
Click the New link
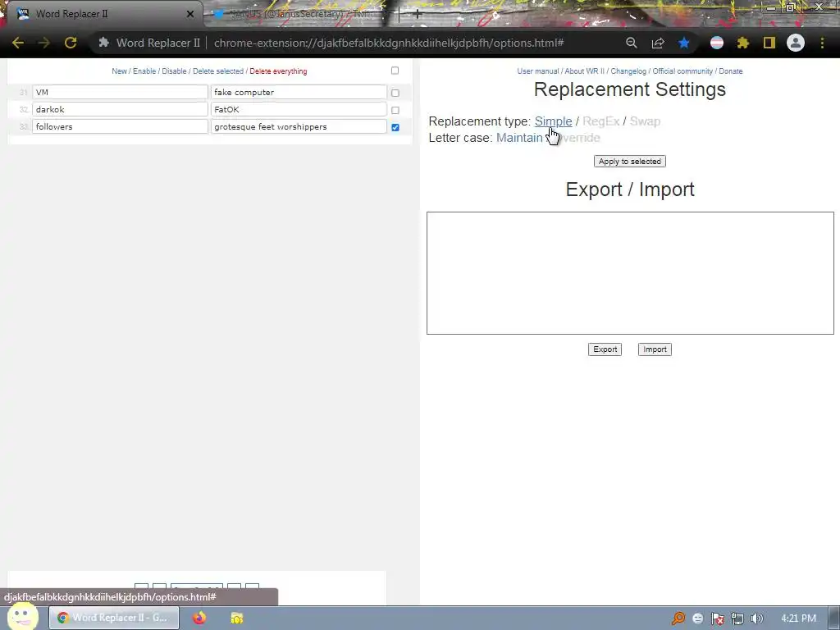(119, 71)
